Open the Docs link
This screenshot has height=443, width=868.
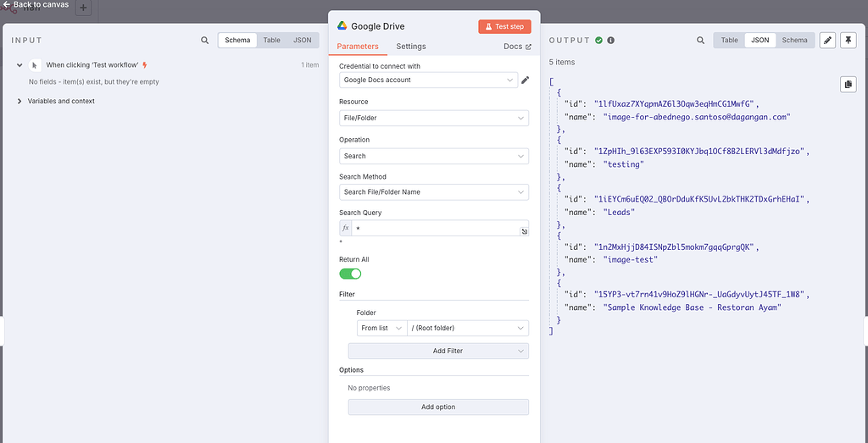pos(517,47)
